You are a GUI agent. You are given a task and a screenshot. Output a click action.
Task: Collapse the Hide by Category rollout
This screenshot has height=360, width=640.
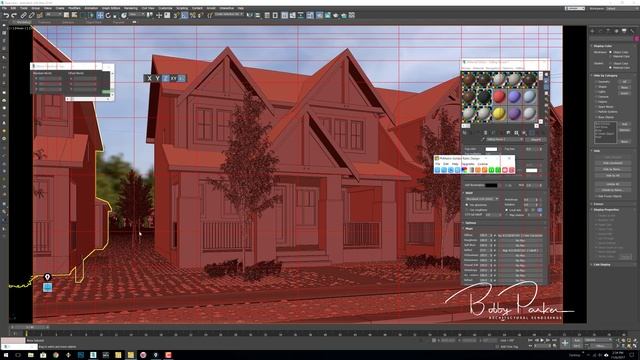click(x=605, y=76)
